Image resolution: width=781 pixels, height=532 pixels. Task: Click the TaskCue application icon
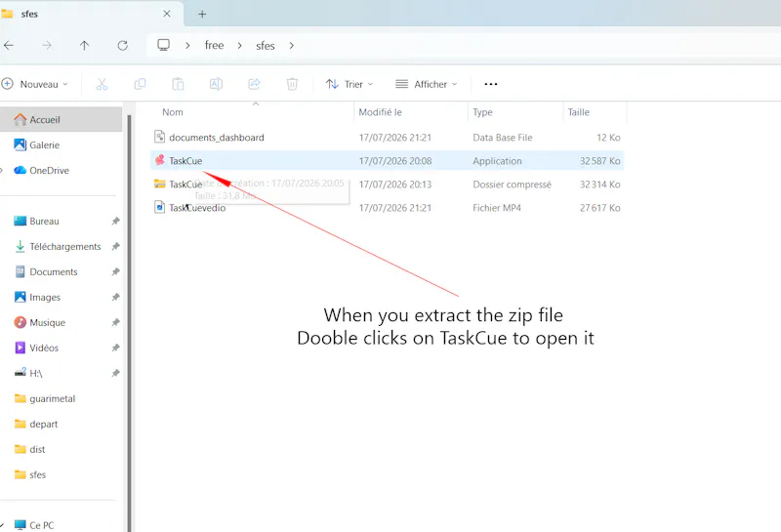159,160
